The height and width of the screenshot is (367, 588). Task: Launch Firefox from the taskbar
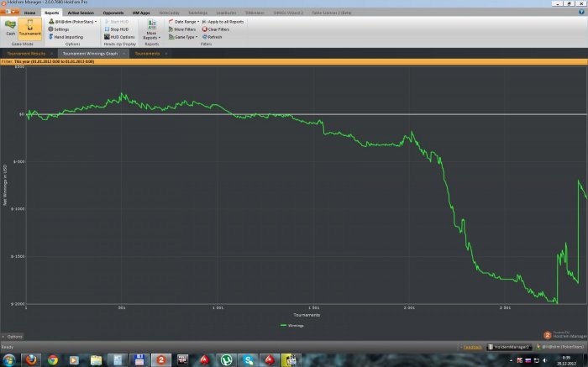pyautogui.click(x=31, y=360)
